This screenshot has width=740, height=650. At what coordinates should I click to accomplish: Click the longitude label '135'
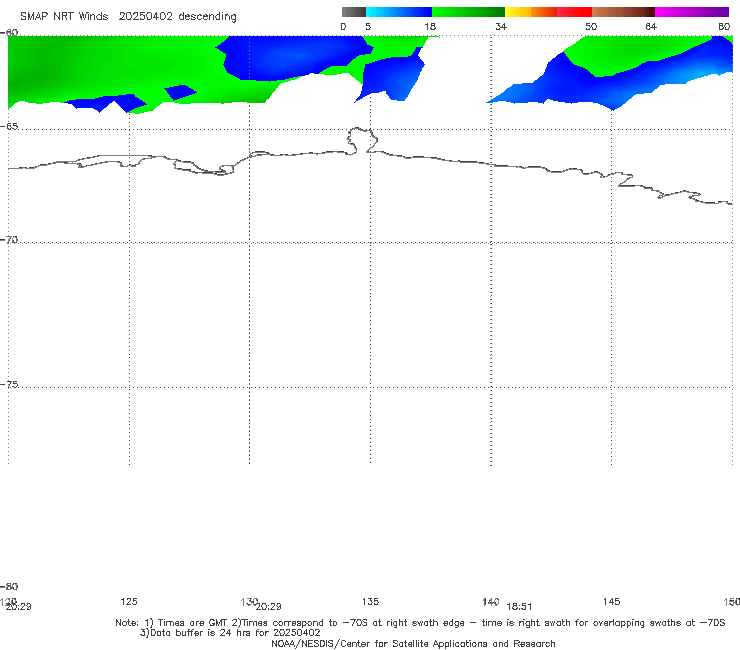tap(370, 601)
